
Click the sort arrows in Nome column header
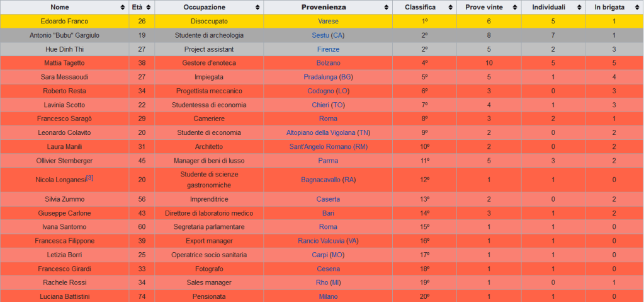click(x=122, y=7)
